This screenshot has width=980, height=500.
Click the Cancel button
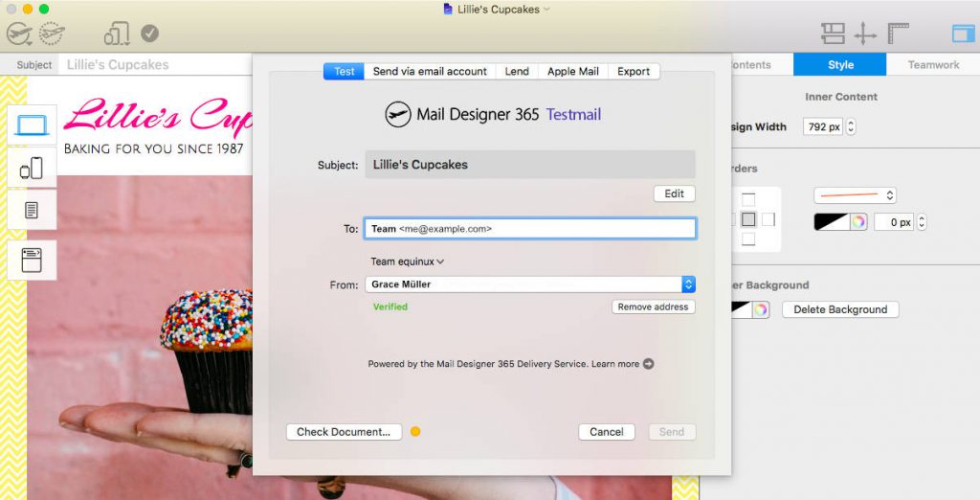pos(606,432)
